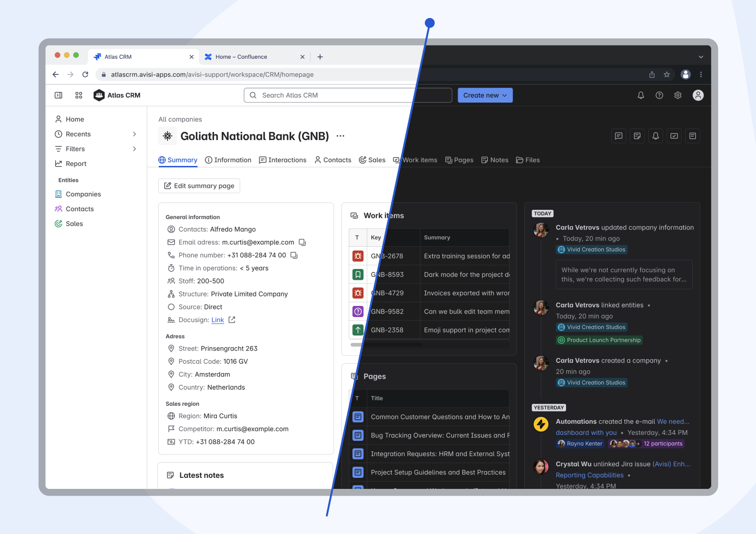Open work item GNB-2358
Viewport: 756px width, 534px height.
pyautogui.click(x=387, y=330)
